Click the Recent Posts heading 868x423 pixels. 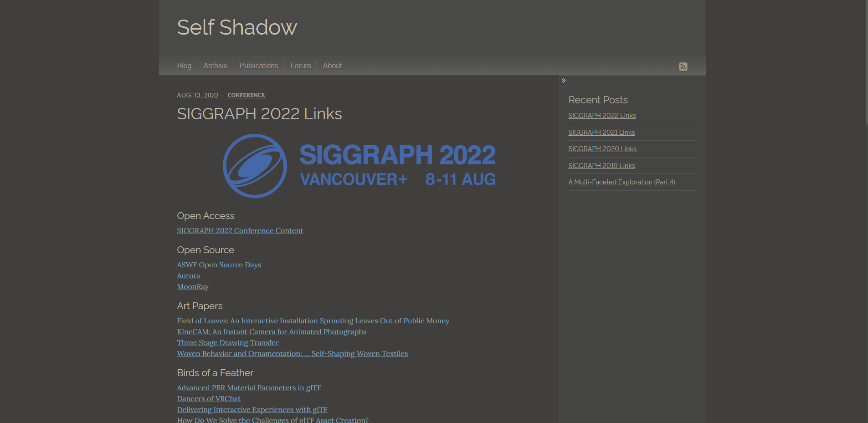click(598, 100)
